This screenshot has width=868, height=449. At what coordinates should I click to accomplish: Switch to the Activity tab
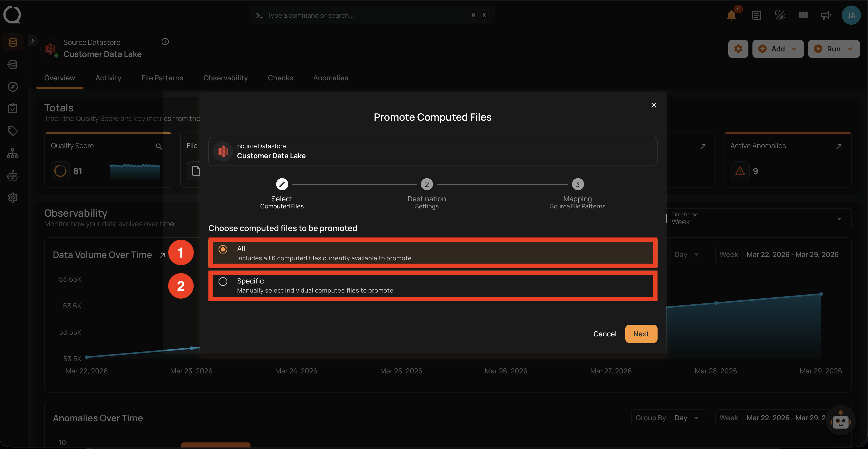(x=108, y=78)
